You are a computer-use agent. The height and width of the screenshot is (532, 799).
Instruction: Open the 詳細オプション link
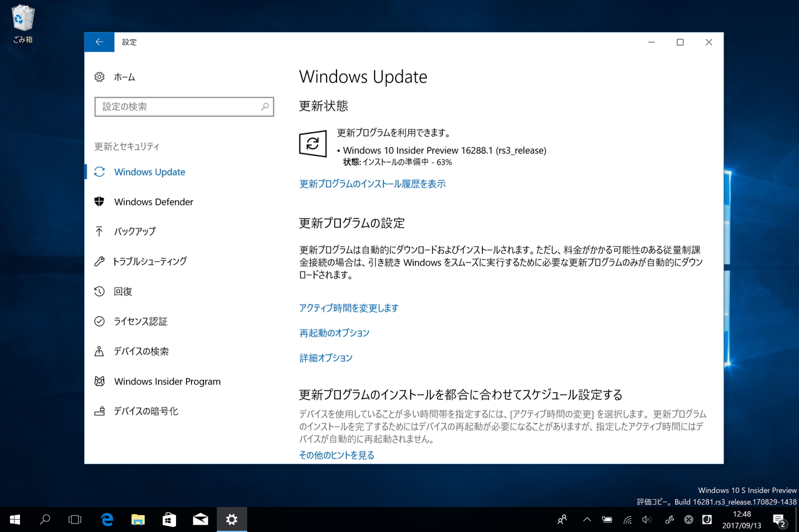coord(325,357)
